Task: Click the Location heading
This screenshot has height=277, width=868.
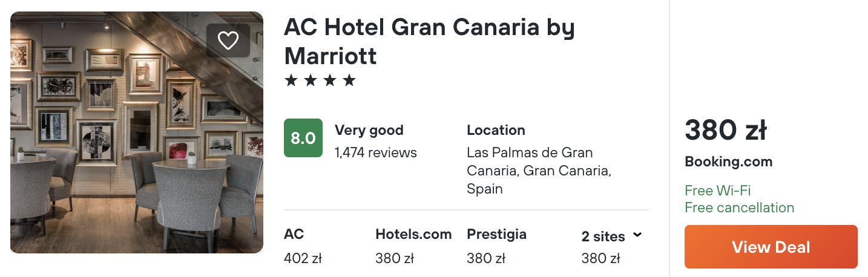Action: tap(496, 130)
